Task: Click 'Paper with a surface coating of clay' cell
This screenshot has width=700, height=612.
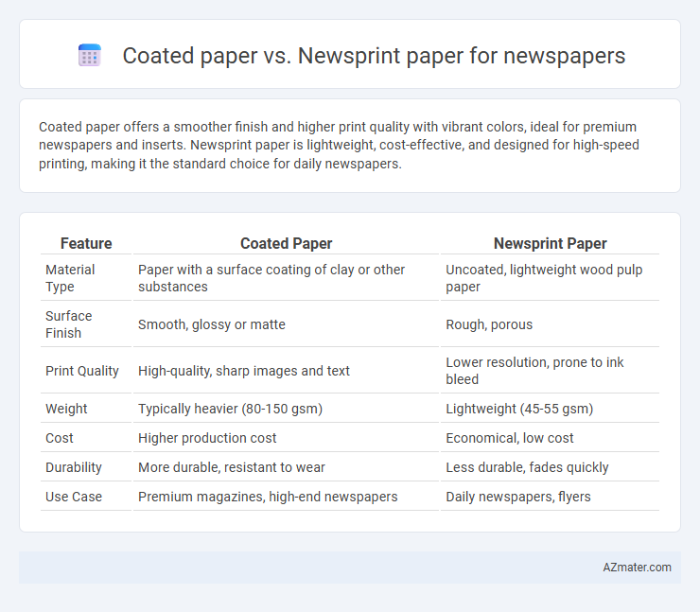Action: (x=287, y=278)
